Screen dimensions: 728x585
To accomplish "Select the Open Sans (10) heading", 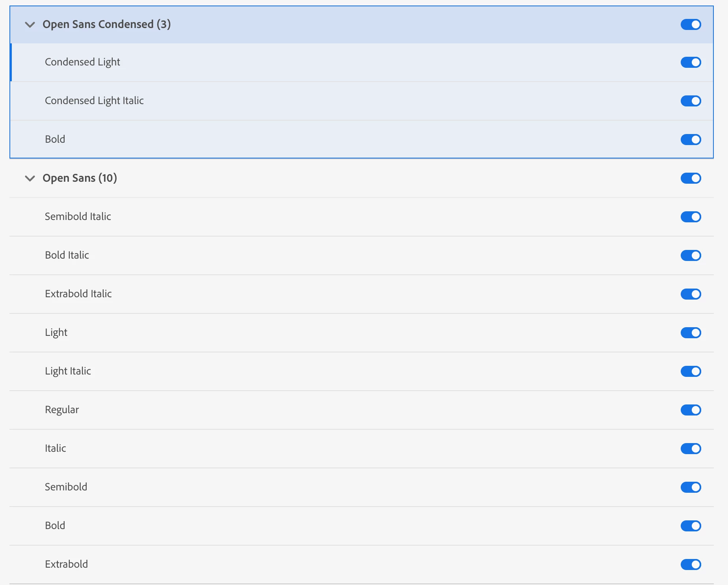I will point(80,178).
